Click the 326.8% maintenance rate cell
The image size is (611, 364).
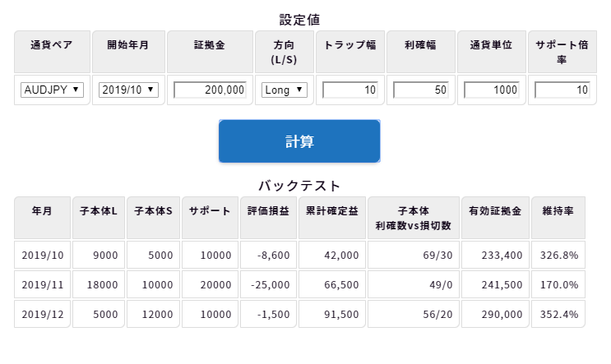click(x=558, y=255)
